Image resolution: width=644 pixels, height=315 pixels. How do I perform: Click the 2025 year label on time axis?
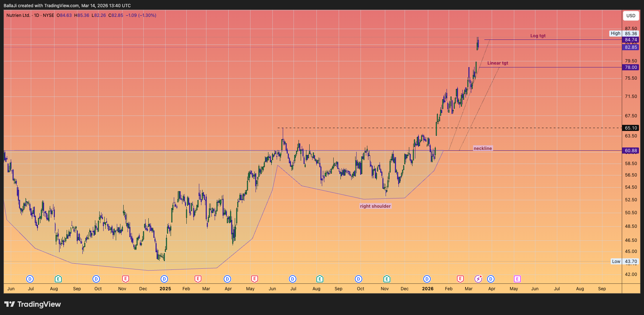click(165, 289)
